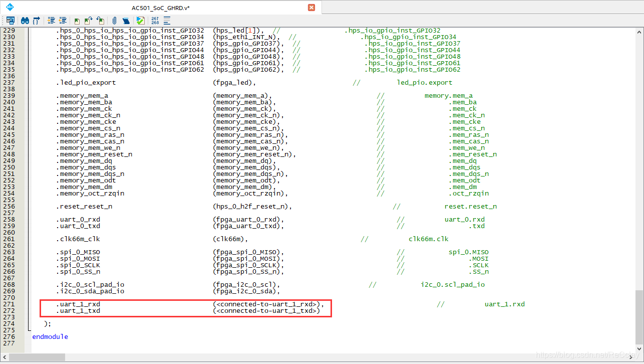Screen dimensions: 644x364
Task: Toggle line numbers with the 267/268 icon
Action: coord(155,21)
